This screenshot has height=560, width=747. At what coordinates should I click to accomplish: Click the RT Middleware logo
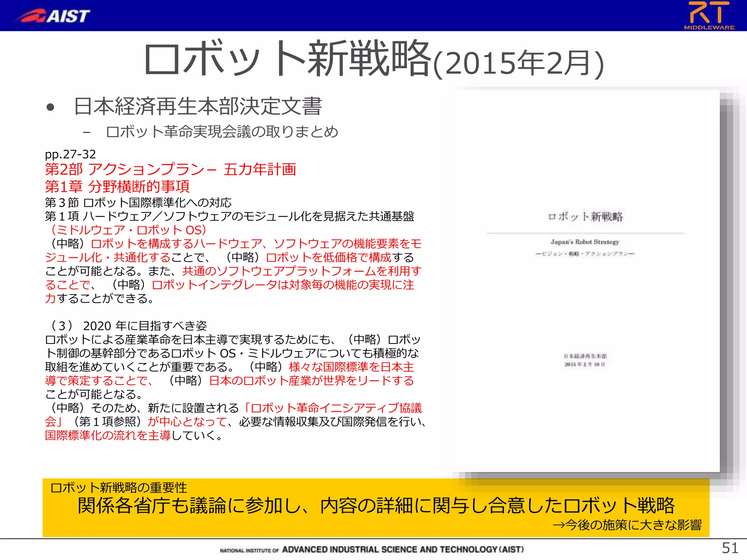point(709,15)
